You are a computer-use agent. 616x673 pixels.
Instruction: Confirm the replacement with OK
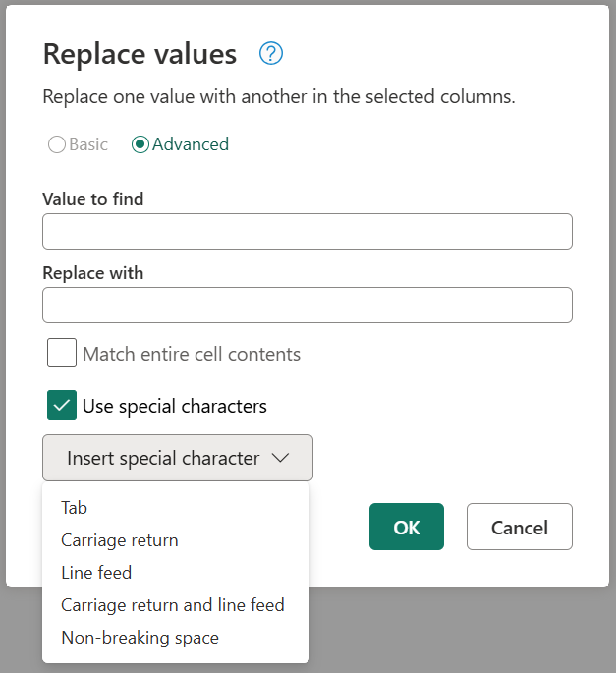[406, 528]
